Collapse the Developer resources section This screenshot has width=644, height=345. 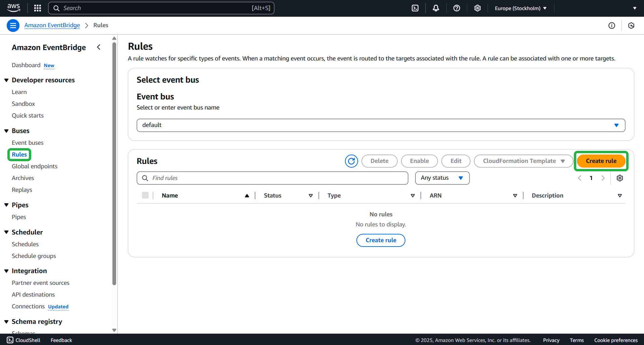(x=6, y=80)
